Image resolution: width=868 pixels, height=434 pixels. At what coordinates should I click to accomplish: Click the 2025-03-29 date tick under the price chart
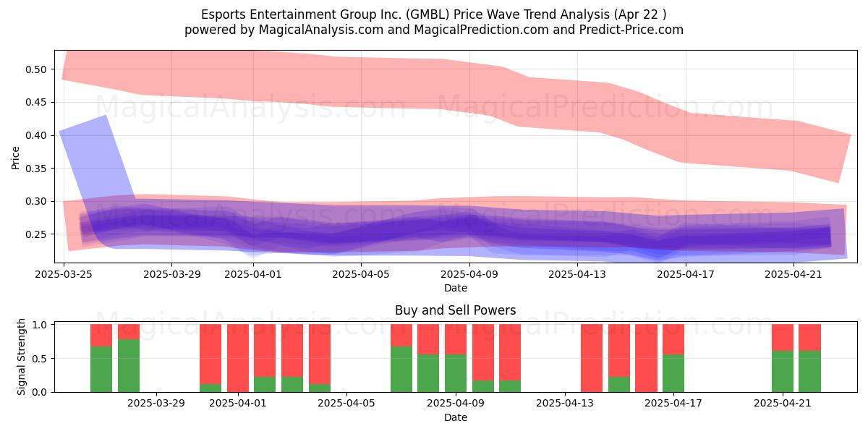172,275
